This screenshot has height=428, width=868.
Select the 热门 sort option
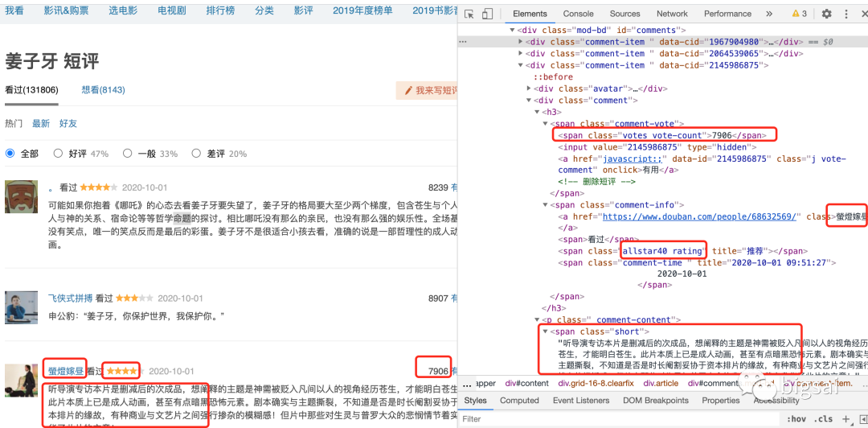[x=14, y=123]
